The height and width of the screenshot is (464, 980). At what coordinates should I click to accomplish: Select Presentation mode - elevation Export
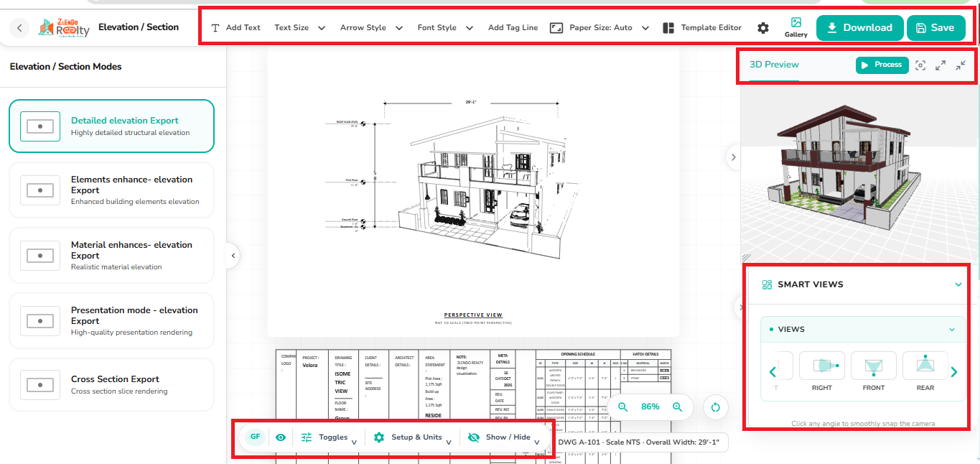111,320
